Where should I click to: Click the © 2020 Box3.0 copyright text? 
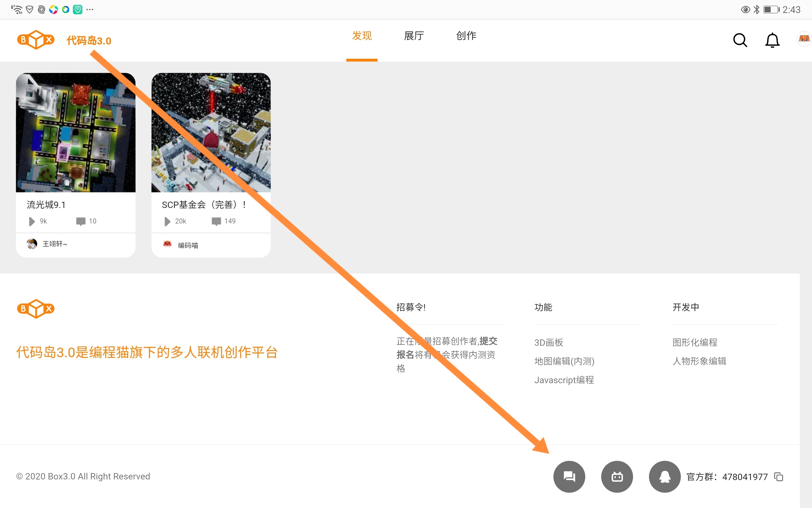pos(83,477)
